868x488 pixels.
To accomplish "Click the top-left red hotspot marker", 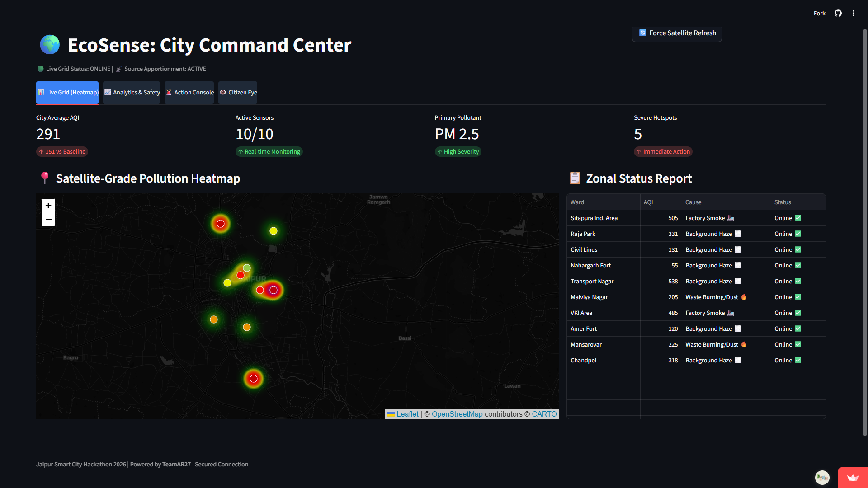I will (x=221, y=224).
